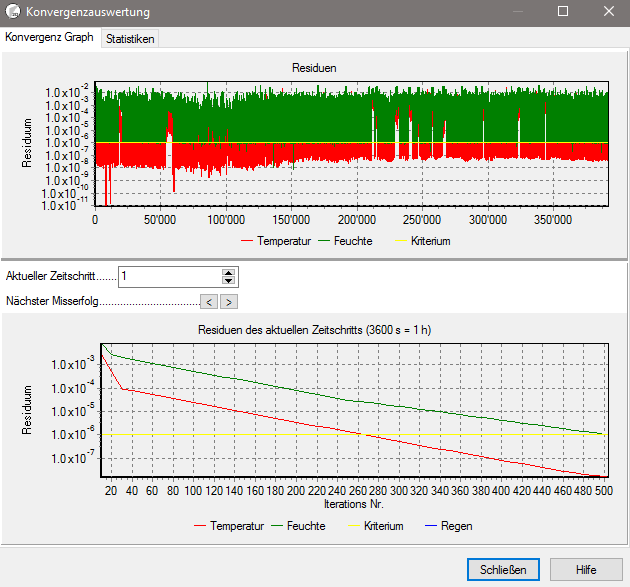
Task: Select the Konvergenz Graph tab
Action: 50,37
